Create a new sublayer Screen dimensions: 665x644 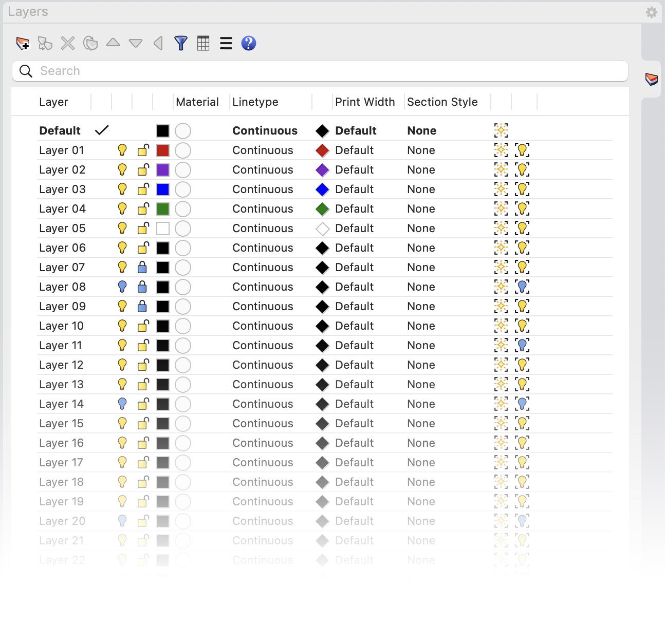(45, 44)
